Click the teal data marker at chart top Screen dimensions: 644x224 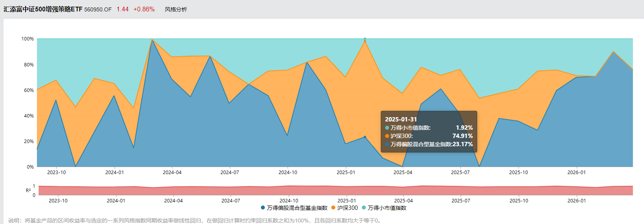365,39
